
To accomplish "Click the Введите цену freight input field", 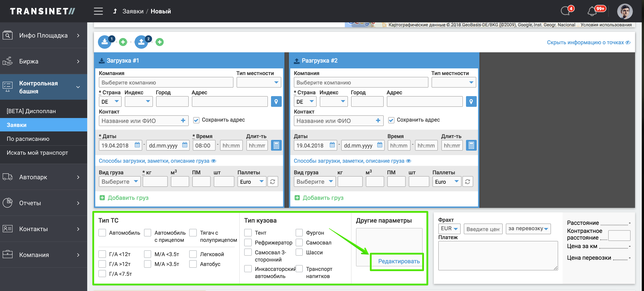I will (x=483, y=229).
